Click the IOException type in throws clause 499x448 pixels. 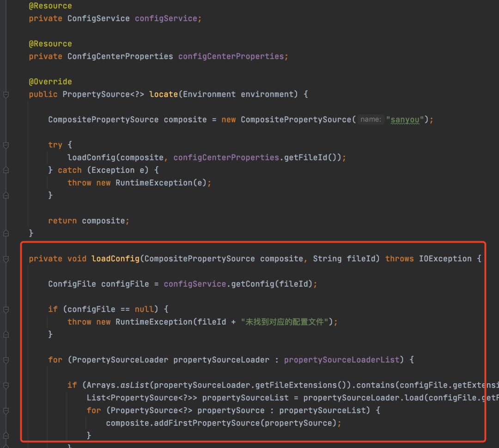tap(445, 259)
